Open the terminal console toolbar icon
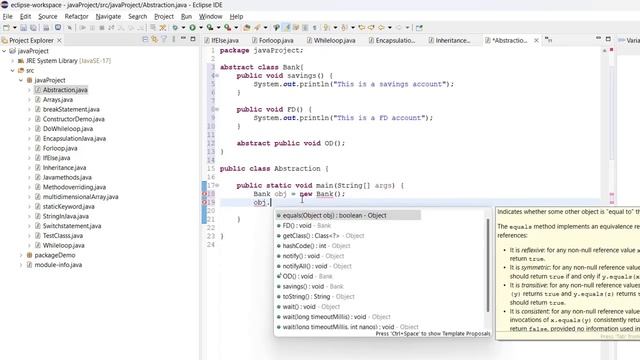640x360 pixels. pyautogui.click(x=58, y=27)
